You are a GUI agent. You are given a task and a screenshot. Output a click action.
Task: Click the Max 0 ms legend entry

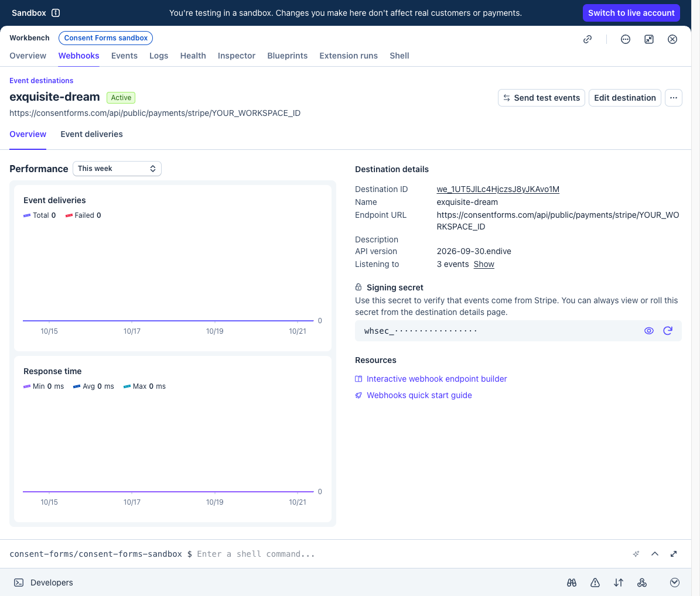[x=144, y=386]
